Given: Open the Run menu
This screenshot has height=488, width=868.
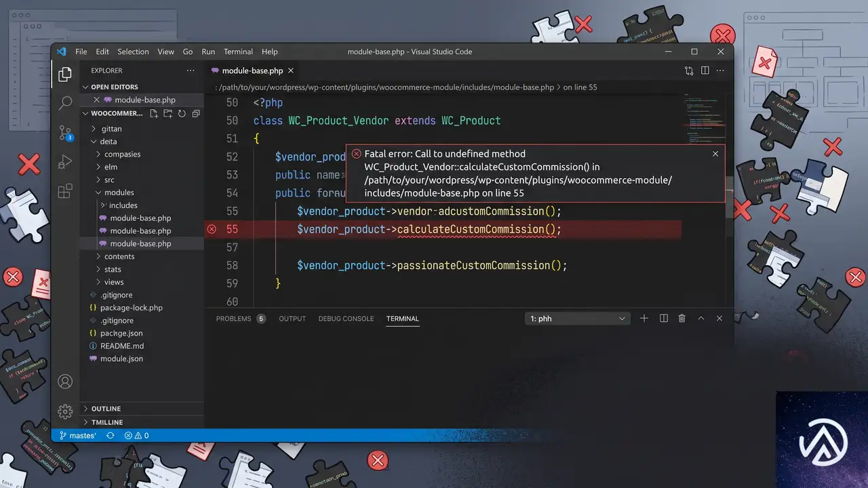Looking at the screenshot, I should [x=208, y=52].
